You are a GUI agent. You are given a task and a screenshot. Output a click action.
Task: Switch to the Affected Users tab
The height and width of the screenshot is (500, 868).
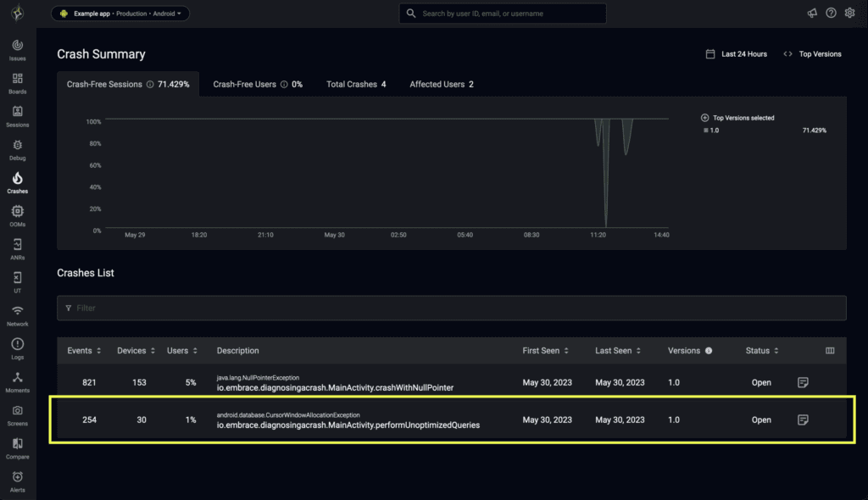click(441, 85)
